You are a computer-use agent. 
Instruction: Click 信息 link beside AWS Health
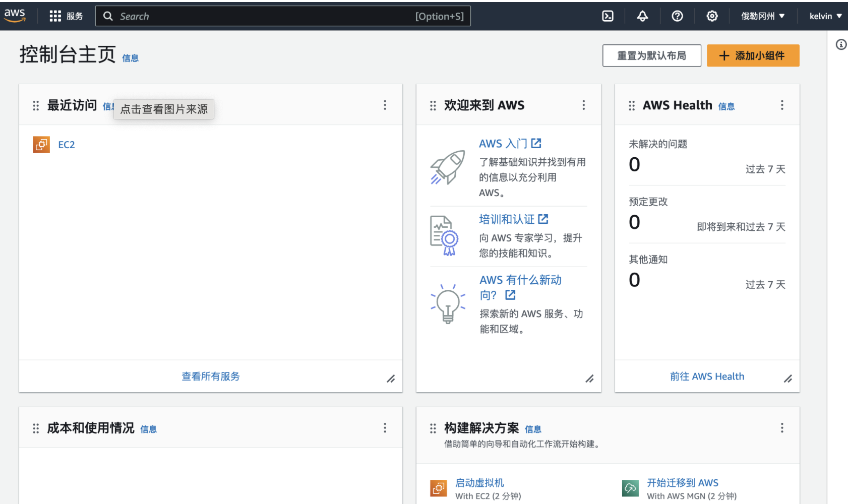[x=726, y=106]
